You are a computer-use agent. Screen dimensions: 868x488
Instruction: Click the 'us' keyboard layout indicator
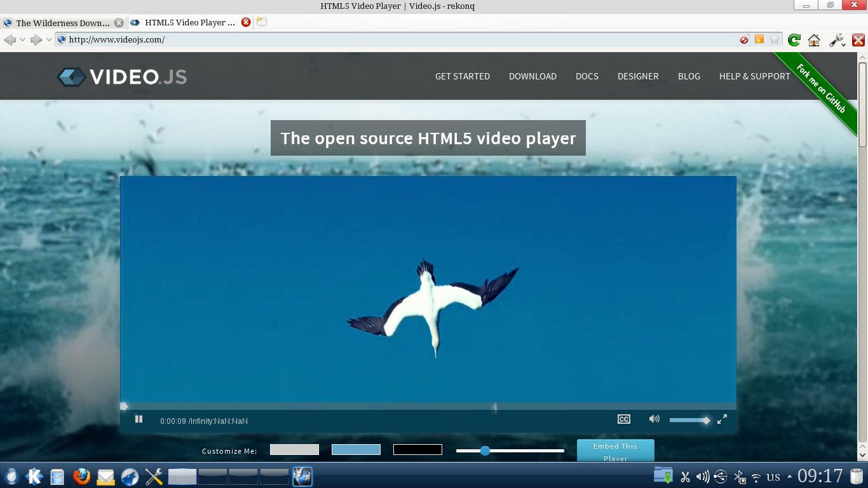click(x=773, y=477)
